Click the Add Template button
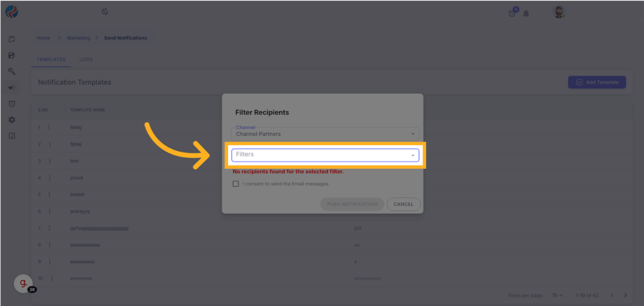The image size is (644, 306). point(597,82)
